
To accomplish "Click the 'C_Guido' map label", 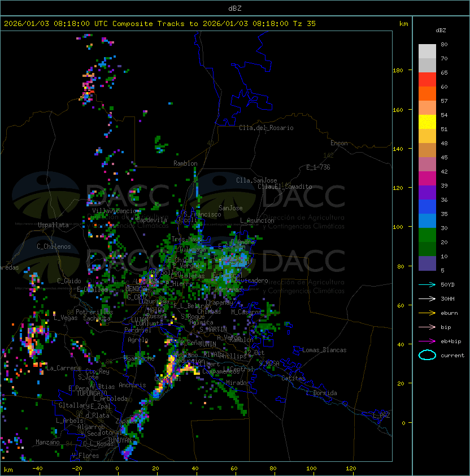I will click(x=69, y=281).
